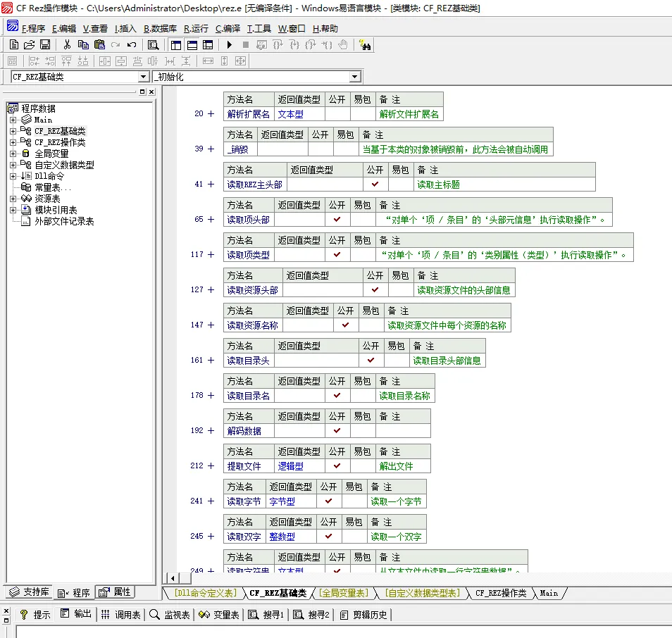Click the Cut scissors icon
The image size is (672, 638).
coord(67,45)
